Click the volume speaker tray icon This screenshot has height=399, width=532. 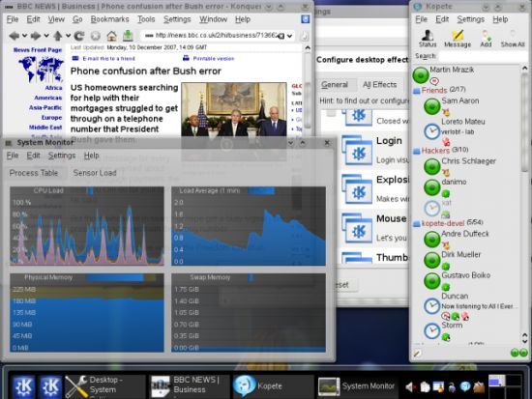click(x=410, y=386)
